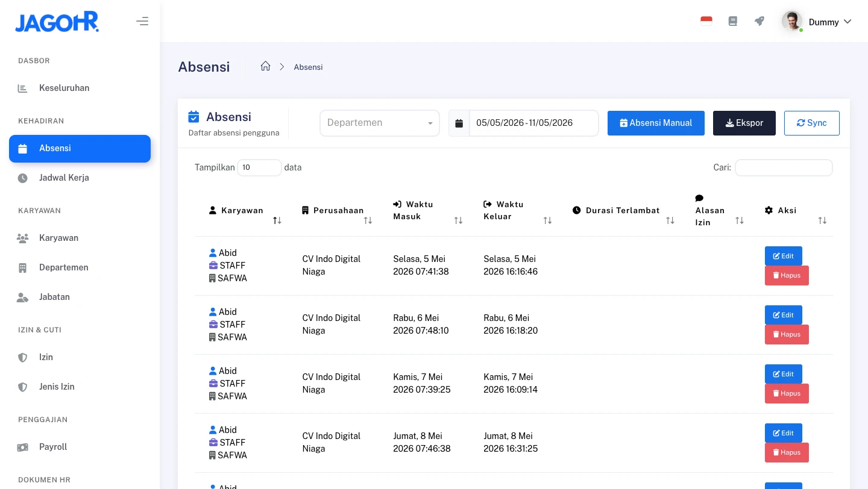This screenshot has height=489, width=868.
Task: Click check-in time 2026 07:41:38
Action: pos(421,272)
